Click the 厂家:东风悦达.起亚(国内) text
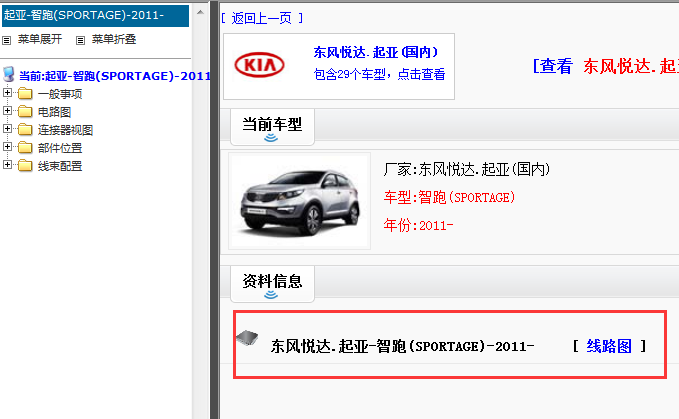 click(466, 169)
